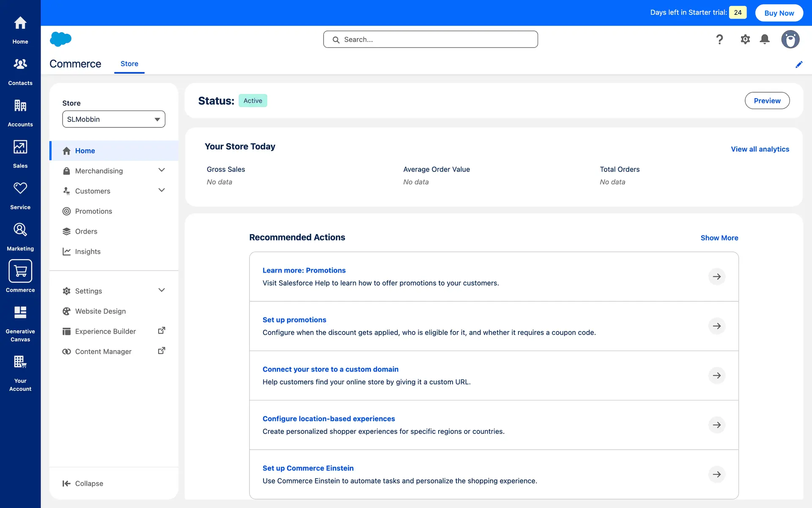Click the Preview button
The image size is (812, 508).
[767, 101]
